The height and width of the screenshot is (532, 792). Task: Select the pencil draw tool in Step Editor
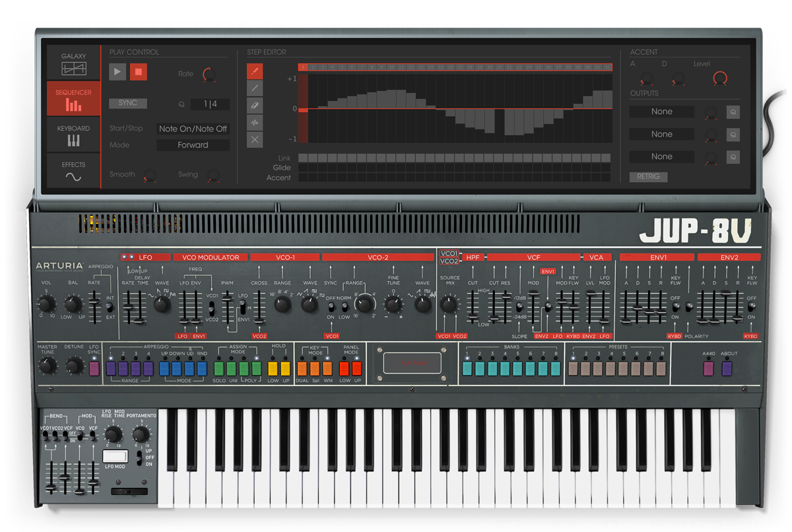click(x=255, y=70)
